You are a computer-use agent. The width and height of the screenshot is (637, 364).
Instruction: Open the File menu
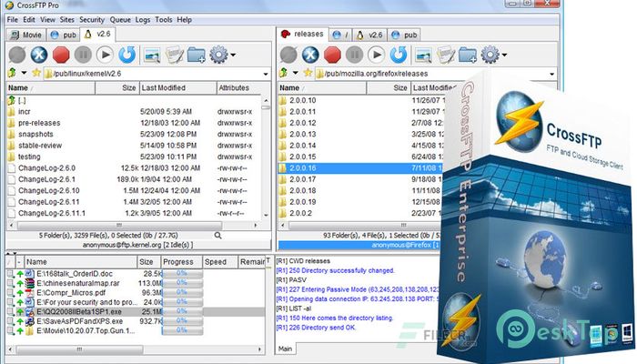13,19
